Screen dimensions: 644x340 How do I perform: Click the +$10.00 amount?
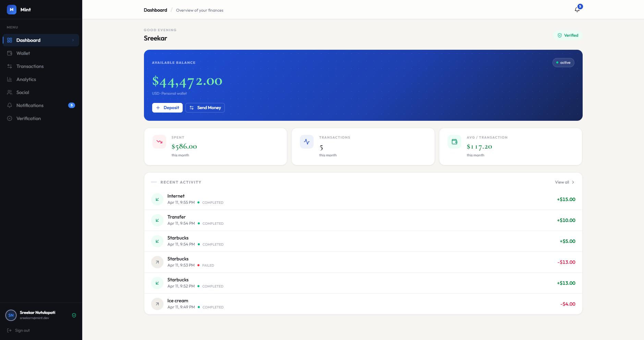pyautogui.click(x=566, y=220)
